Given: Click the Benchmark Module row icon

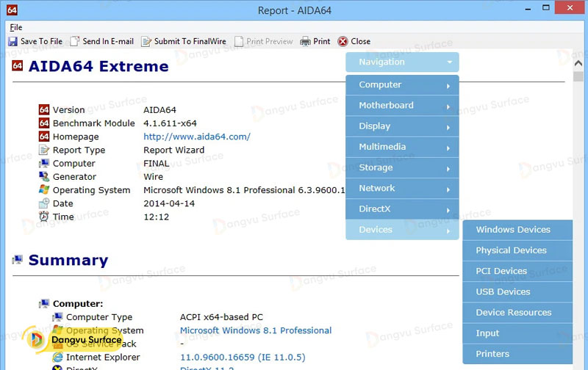Looking at the screenshot, I should click(44, 123).
